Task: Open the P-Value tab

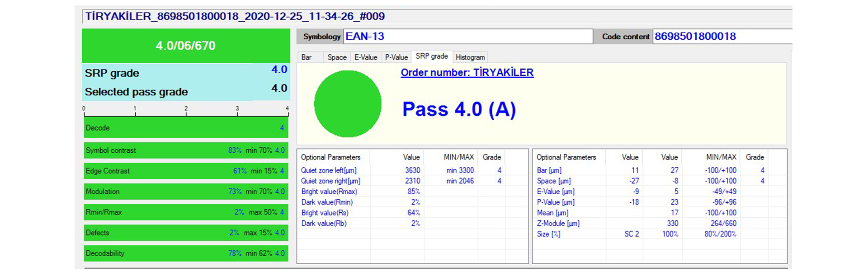Action: click(396, 57)
